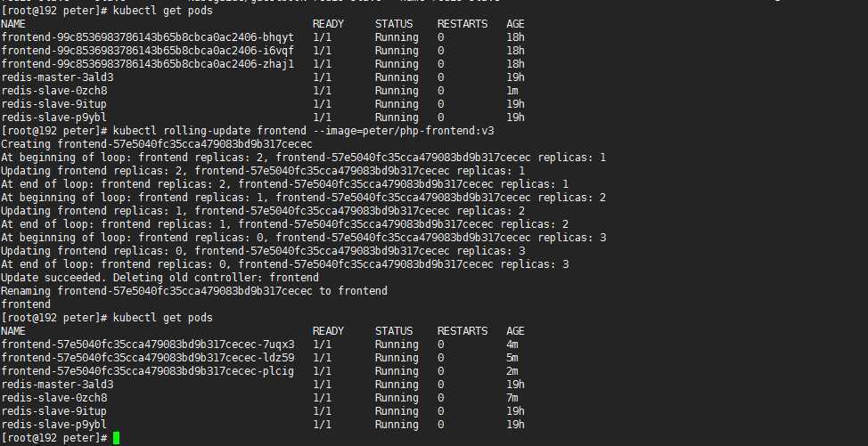
Task: Click the frontend pod name ending in bhqyt
Action: click(x=148, y=37)
